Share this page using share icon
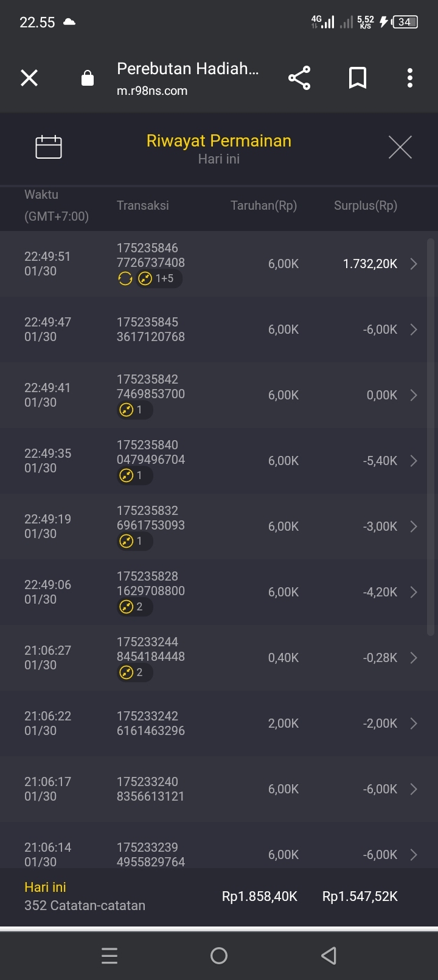This screenshot has width=438, height=980. pos(299,78)
